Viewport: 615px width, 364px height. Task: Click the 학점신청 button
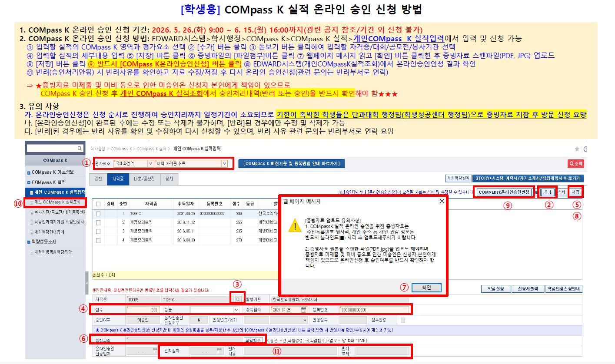495,289
